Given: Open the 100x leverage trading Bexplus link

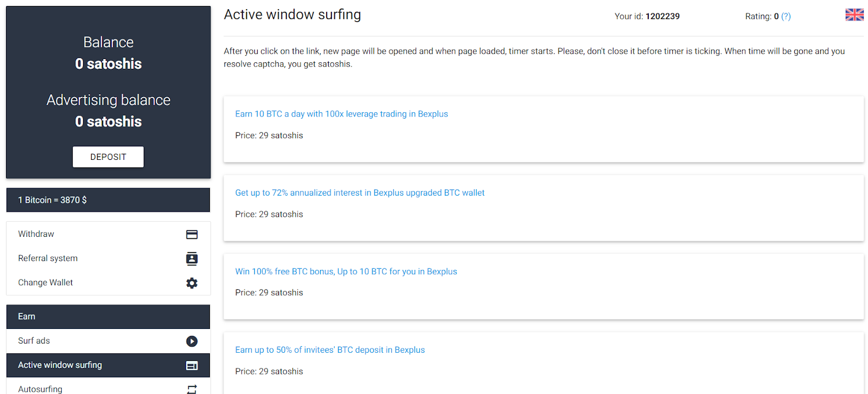Looking at the screenshot, I should coord(341,114).
